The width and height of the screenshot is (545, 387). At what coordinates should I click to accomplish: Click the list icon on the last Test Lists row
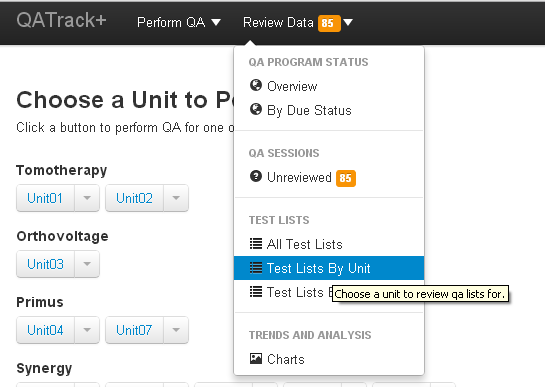coord(256,292)
